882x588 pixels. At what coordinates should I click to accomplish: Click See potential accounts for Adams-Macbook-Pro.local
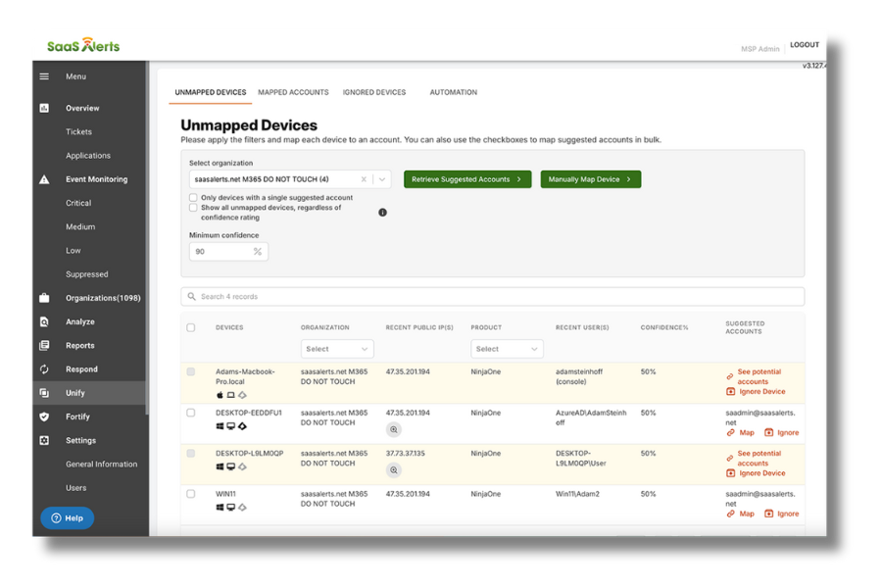(x=759, y=376)
